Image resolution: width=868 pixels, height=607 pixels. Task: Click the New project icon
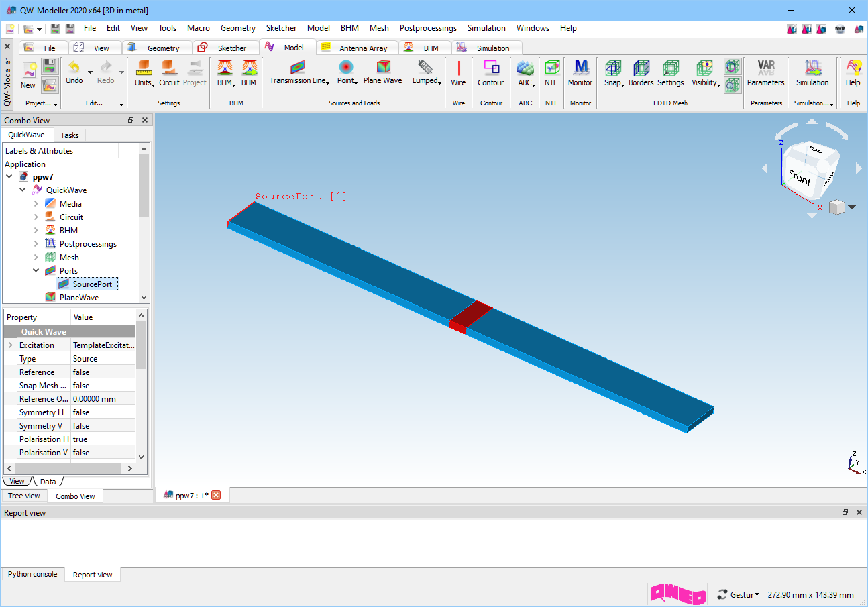28,70
